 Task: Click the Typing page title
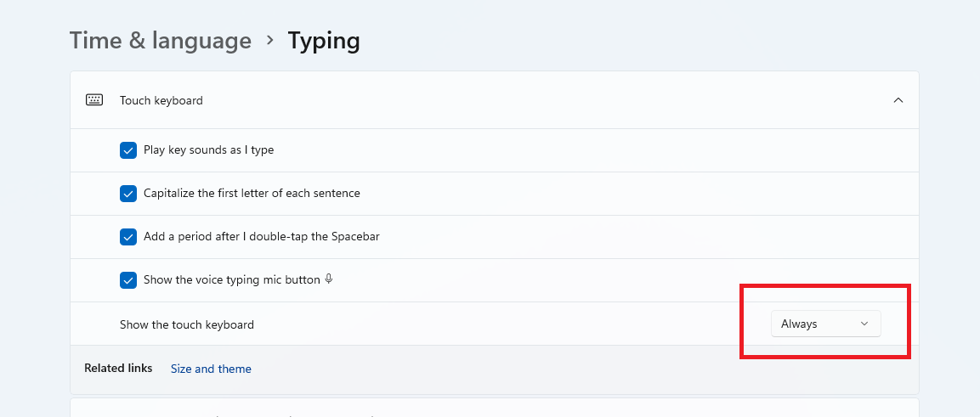pyautogui.click(x=324, y=40)
